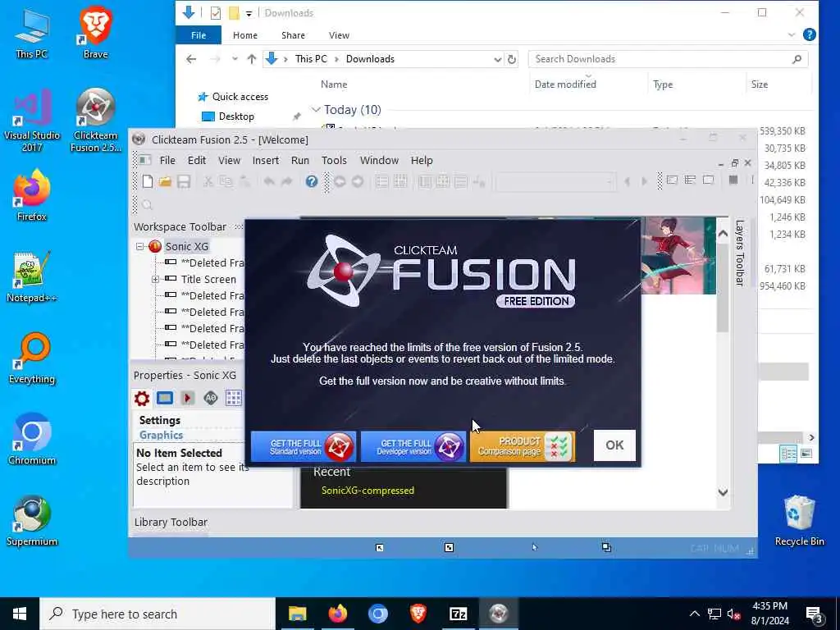The image size is (840, 630).
Task: Open Home tab in Downloads Explorer
Action: click(x=244, y=35)
